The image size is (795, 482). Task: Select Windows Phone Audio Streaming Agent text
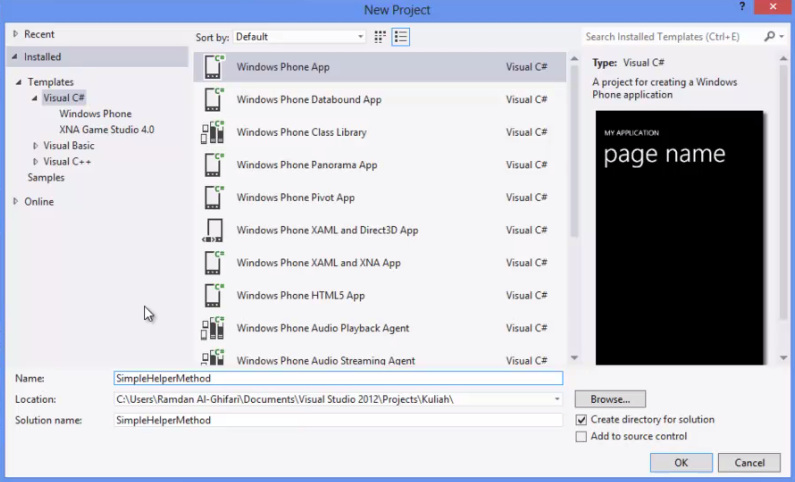[326, 360]
